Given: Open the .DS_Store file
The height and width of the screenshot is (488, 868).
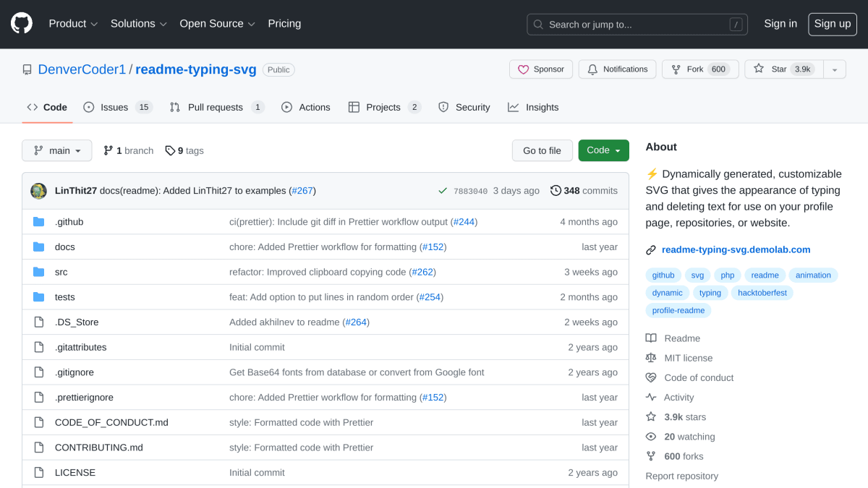Looking at the screenshot, I should click(x=77, y=322).
